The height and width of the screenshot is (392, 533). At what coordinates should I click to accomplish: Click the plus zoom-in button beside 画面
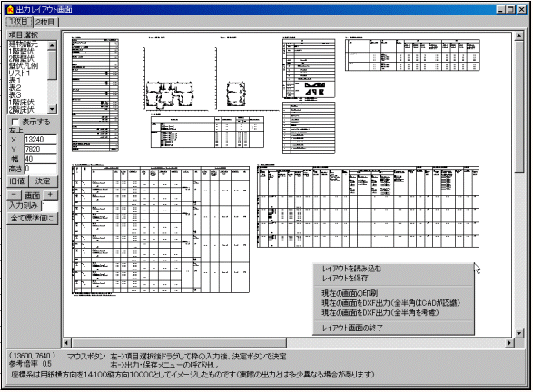point(50,195)
